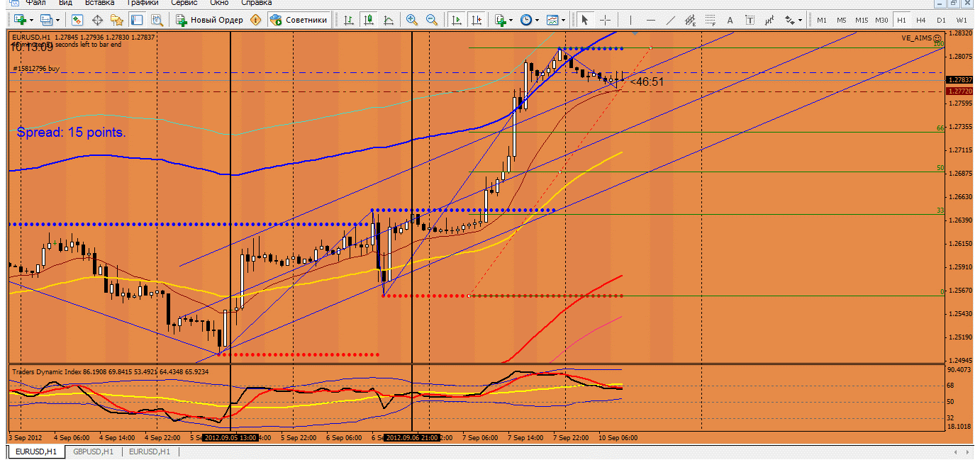Image resolution: width=980 pixels, height=460 pixels.
Task: Click the Traders Dynamic Index label
Action: (x=110, y=371)
